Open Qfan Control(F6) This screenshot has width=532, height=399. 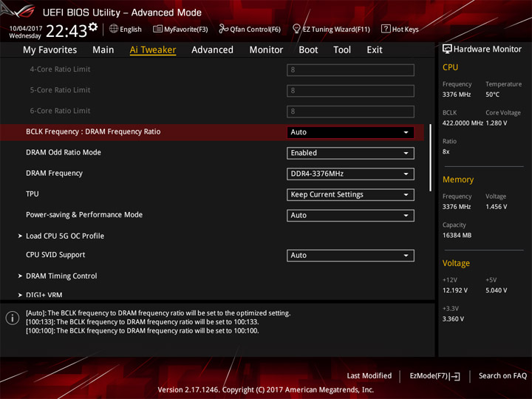tap(250, 29)
